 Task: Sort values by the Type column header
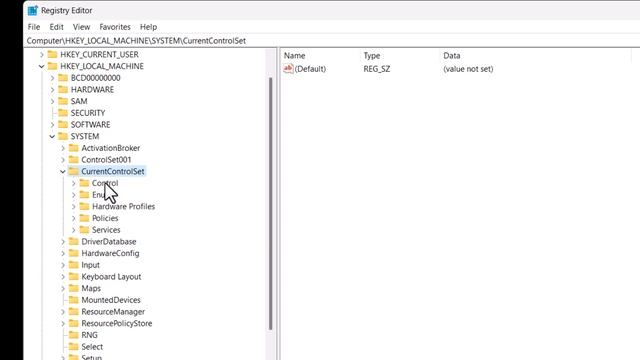pos(372,56)
